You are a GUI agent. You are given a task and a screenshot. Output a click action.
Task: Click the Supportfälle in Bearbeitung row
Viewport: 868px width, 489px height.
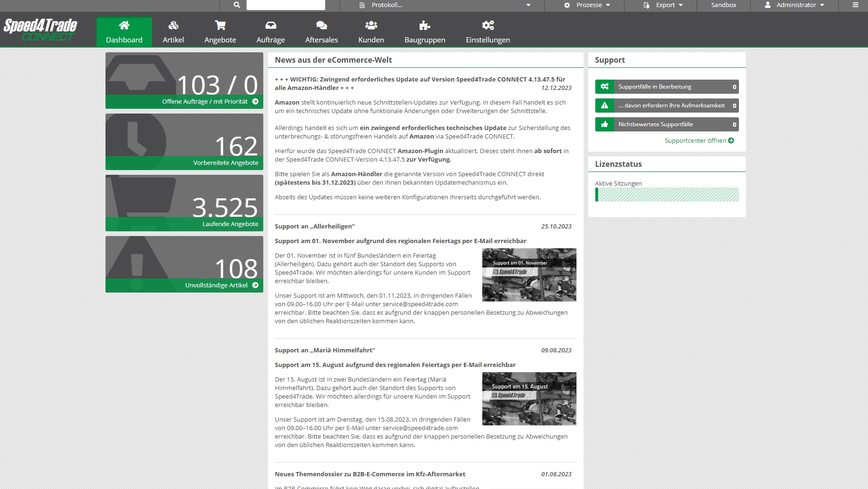pos(667,87)
